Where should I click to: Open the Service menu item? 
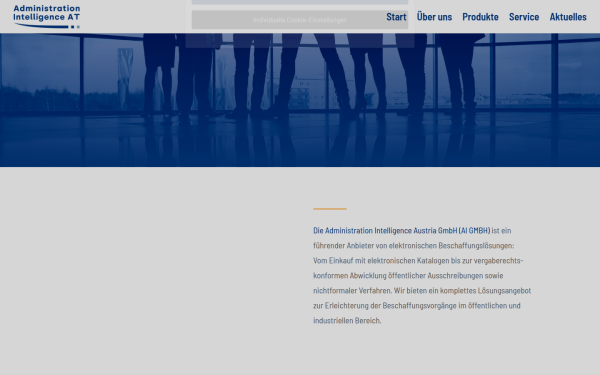[x=524, y=17]
